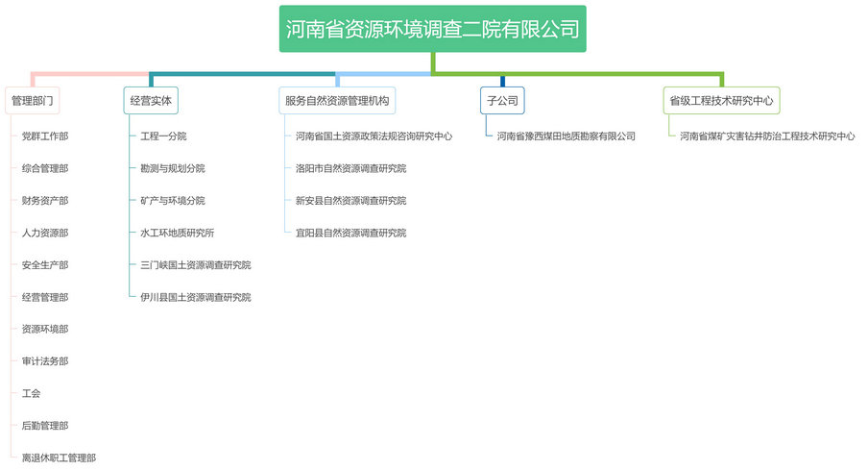Viewport: 868px width, 470px height.
Task: Click the 安全生产部 item
Action: point(45,265)
